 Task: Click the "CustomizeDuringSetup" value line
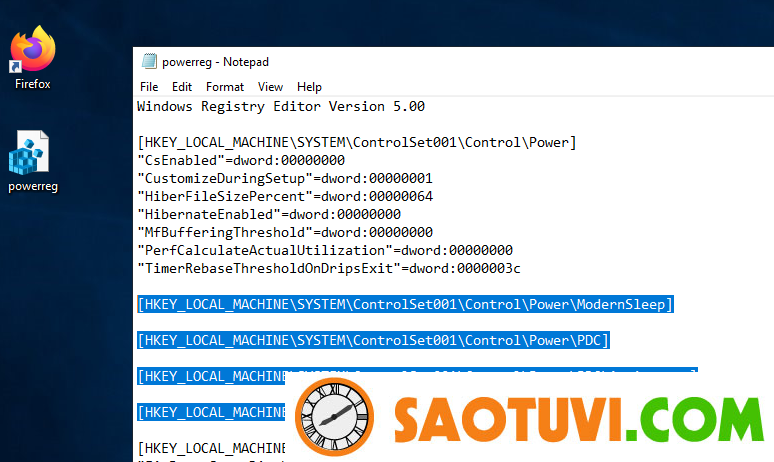click(x=284, y=178)
